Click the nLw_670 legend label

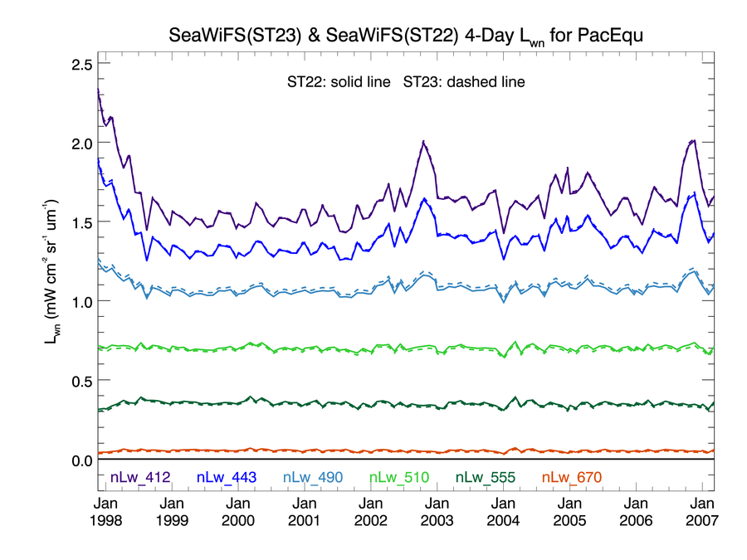572,477
